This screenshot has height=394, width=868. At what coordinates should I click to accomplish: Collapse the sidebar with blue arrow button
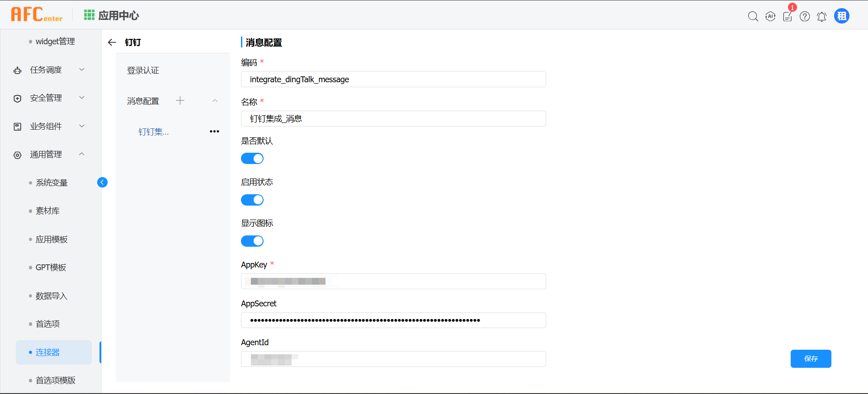[x=103, y=182]
